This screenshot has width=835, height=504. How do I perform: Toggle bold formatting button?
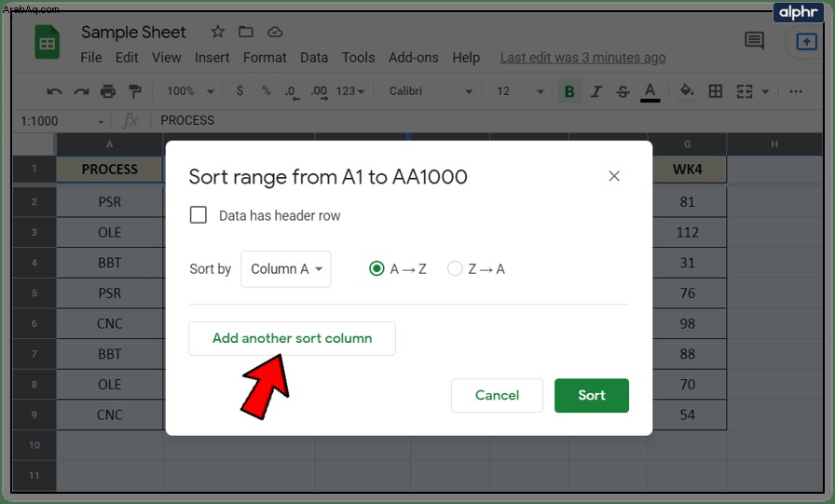point(568,91)
